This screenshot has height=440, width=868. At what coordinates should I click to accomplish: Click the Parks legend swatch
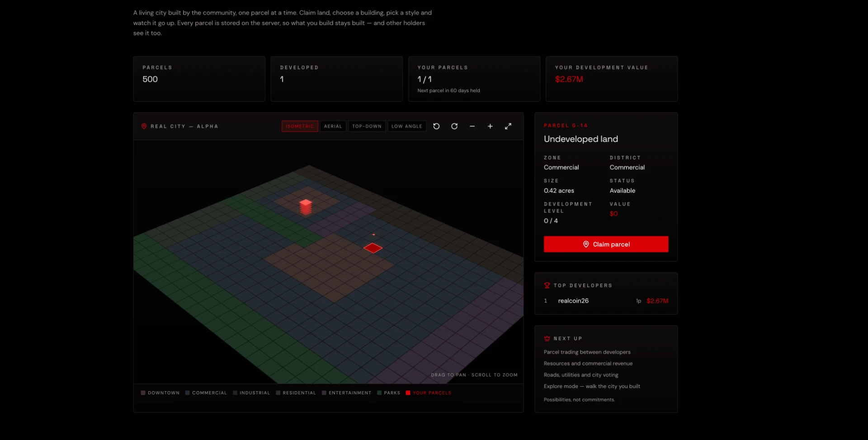click(379, 393)
